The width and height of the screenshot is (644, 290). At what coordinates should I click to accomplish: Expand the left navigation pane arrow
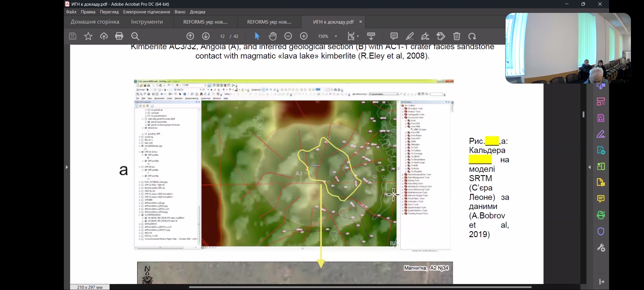point(67,167)
